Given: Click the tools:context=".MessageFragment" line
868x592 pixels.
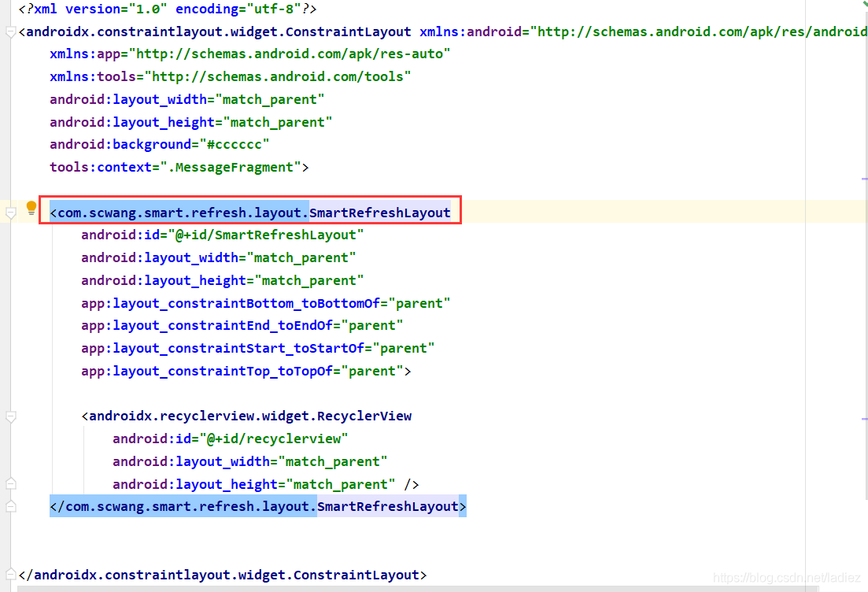Looking at the screenshot, I should (179, 167).
